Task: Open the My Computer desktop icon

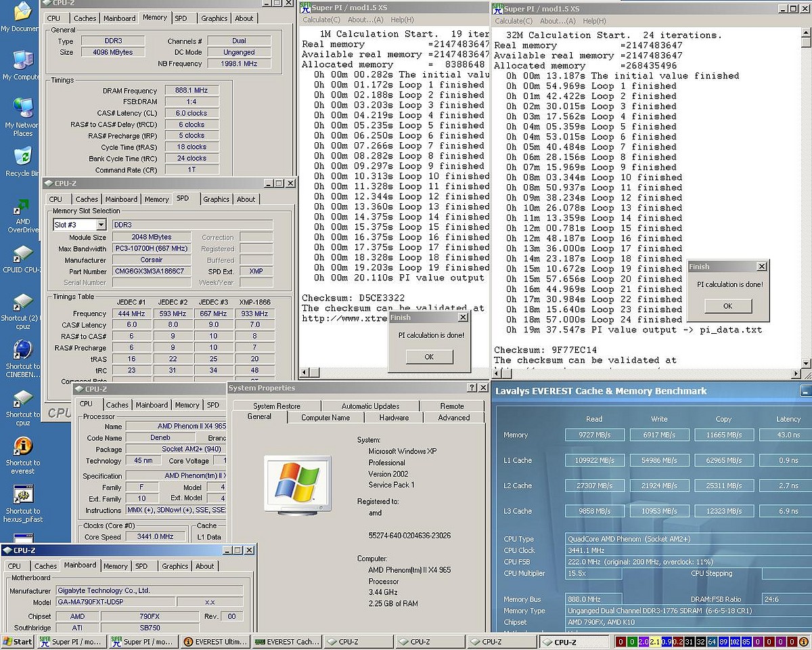Action: point(22,65)
